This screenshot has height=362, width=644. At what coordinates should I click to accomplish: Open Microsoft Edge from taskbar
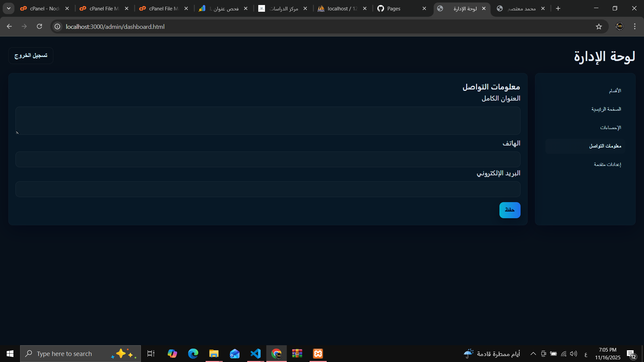click(193, 354)
